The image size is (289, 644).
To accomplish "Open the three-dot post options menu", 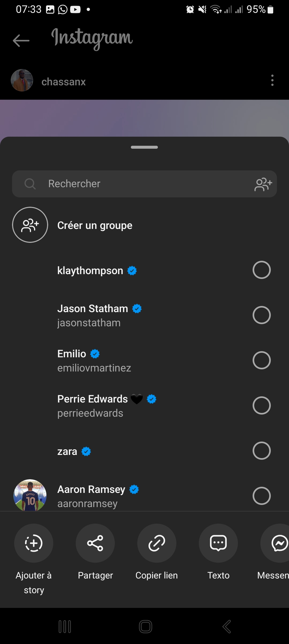I will (272, 80).
